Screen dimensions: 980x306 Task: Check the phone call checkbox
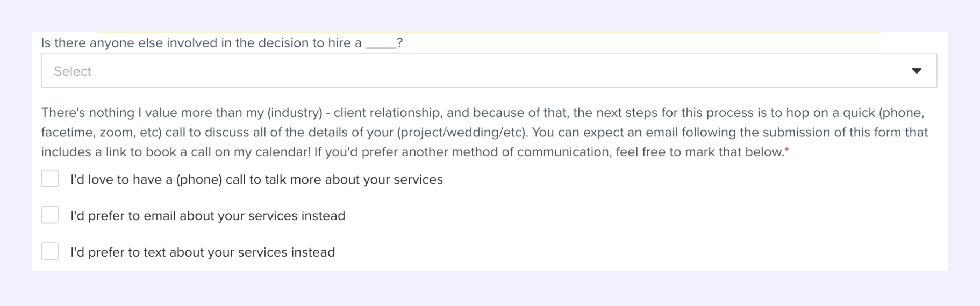[x=50, y=179]
